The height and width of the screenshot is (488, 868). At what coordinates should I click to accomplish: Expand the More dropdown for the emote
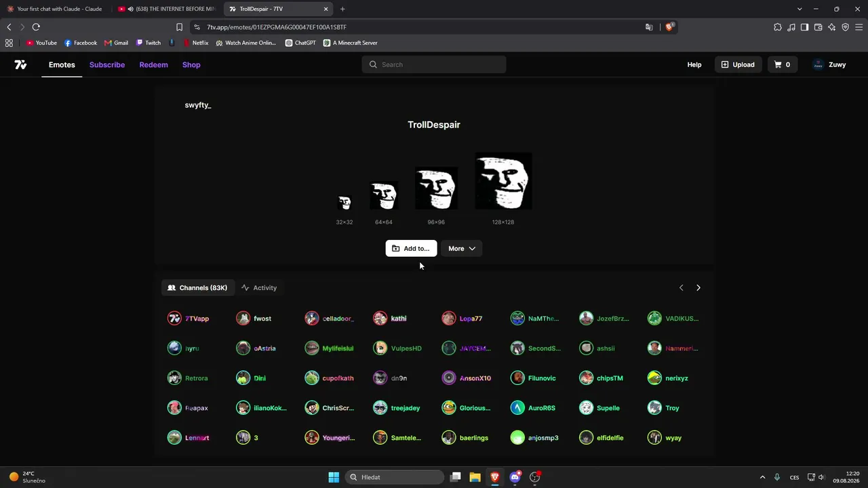462,249
